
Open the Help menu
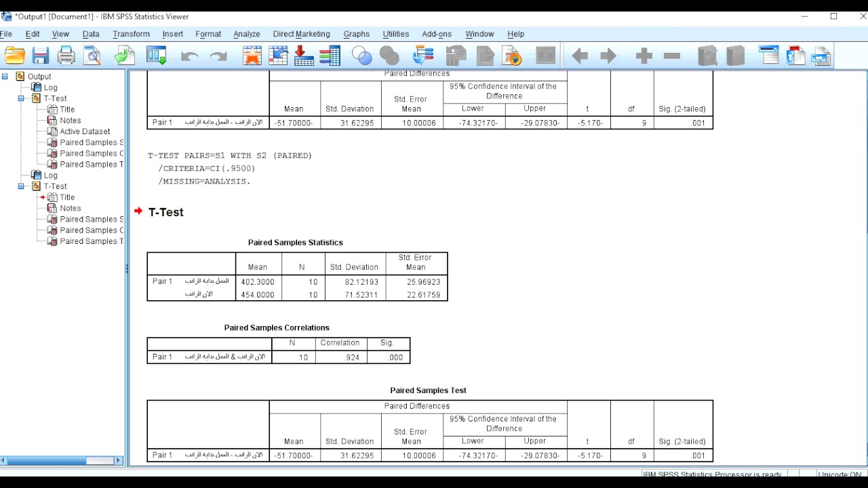point(516,34)
